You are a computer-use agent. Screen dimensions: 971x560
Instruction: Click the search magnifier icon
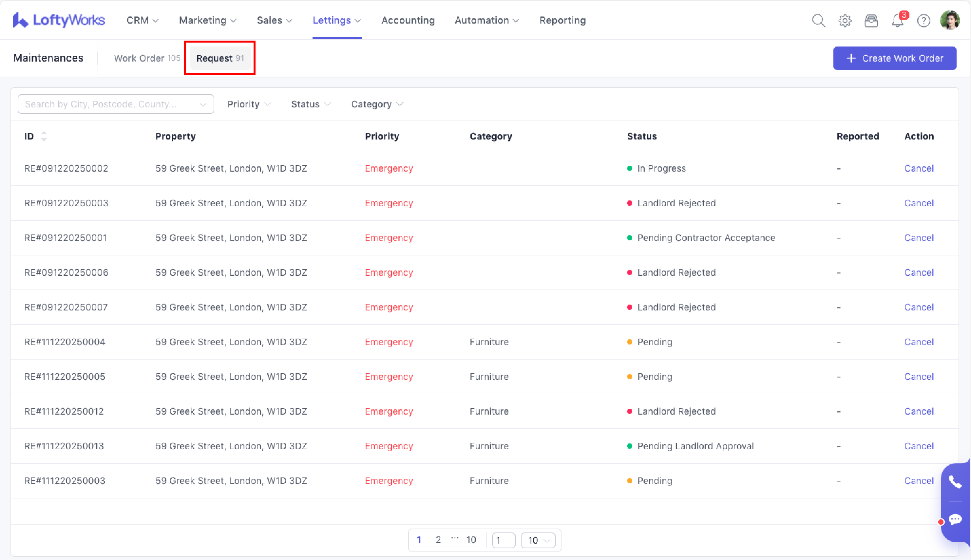(x=818, y=20)
